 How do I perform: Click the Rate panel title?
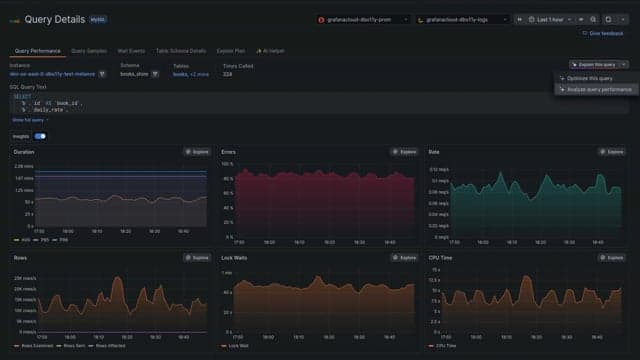434,152
